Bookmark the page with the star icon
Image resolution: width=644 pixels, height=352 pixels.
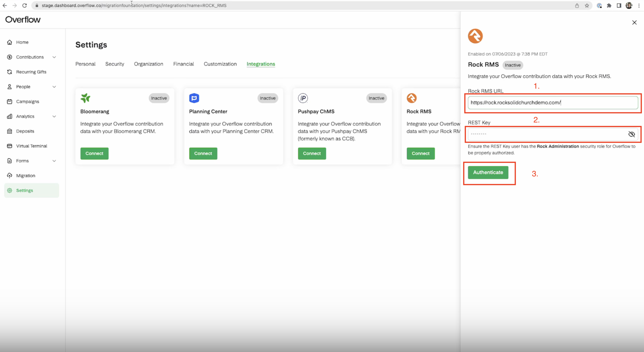(x=587, y=5)
